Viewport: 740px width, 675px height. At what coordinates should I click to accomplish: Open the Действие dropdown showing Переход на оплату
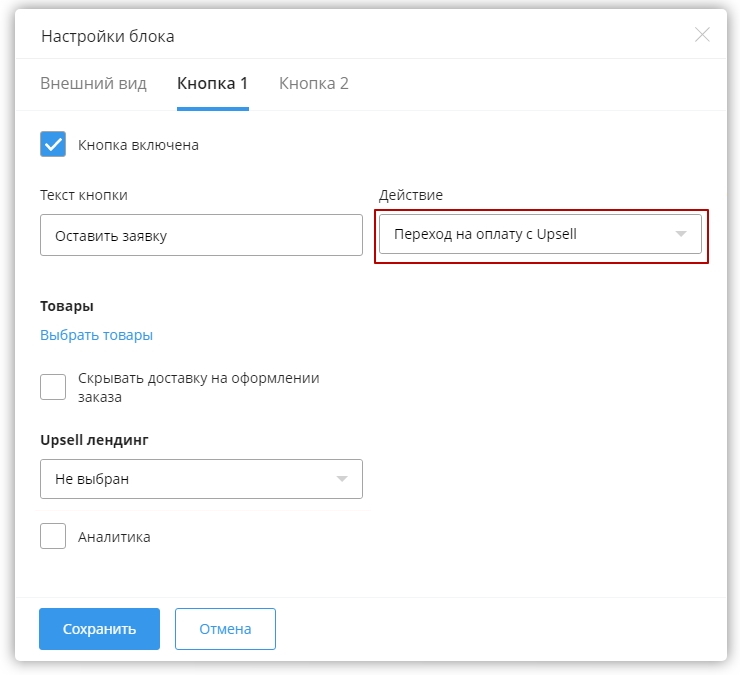tap(530, 235)
